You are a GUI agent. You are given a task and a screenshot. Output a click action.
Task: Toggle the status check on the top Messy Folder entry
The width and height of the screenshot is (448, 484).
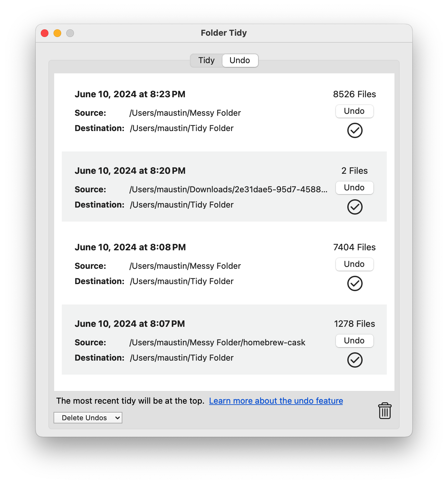(x=354, y=130)
